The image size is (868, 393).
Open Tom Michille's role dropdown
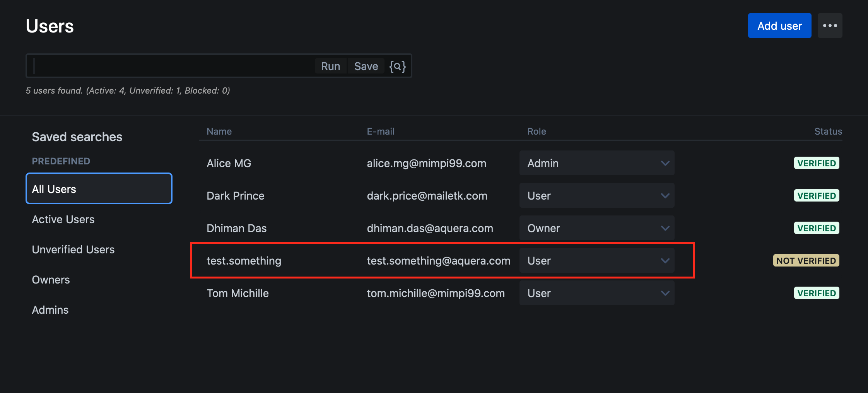tap(597, 293)
